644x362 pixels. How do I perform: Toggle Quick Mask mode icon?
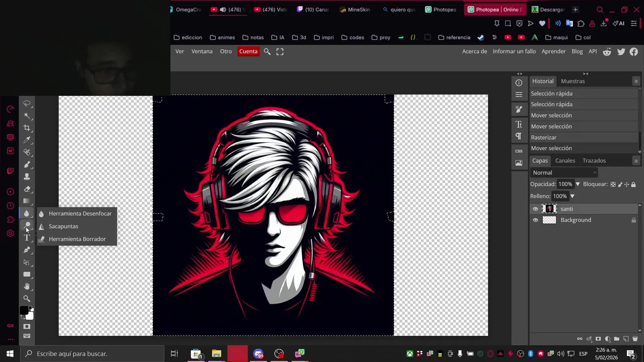click(27, 327)
